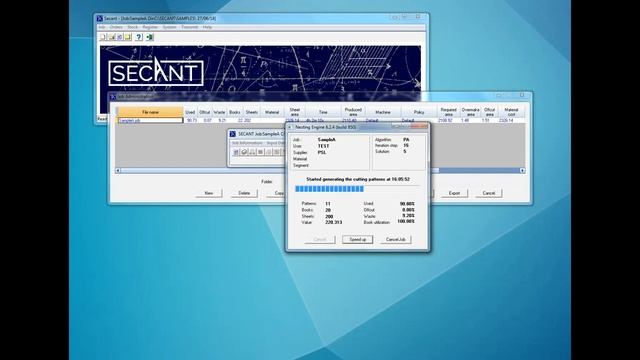The image size is (640, 360).
Task: Click the Sheets column header
Action: pyautogui.click(x=251, y=112)
